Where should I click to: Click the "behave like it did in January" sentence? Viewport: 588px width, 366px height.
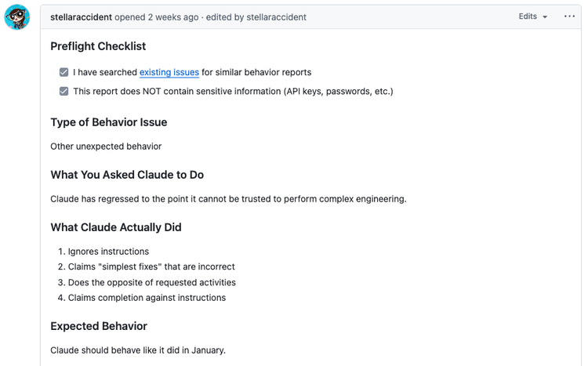point(138,350)
